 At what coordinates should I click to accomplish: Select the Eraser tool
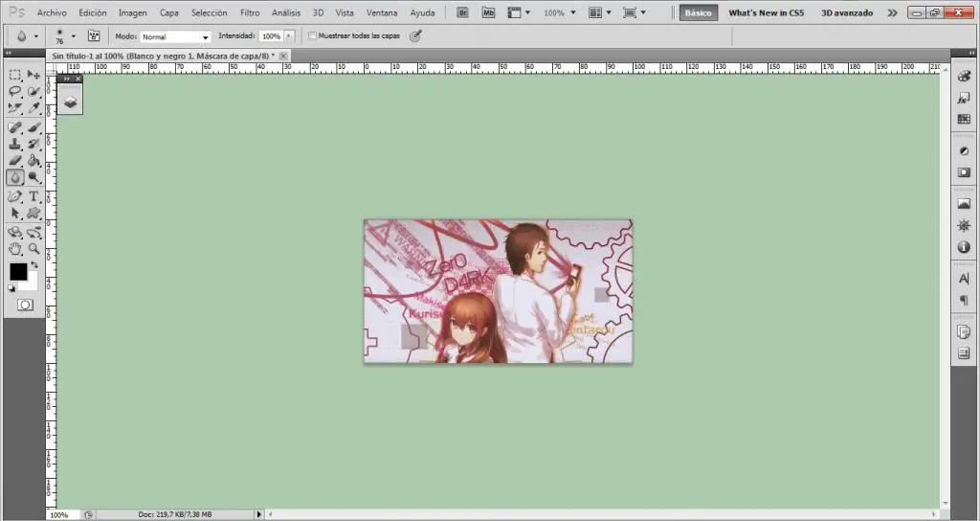pyautogui.click(x=15, y=161)
